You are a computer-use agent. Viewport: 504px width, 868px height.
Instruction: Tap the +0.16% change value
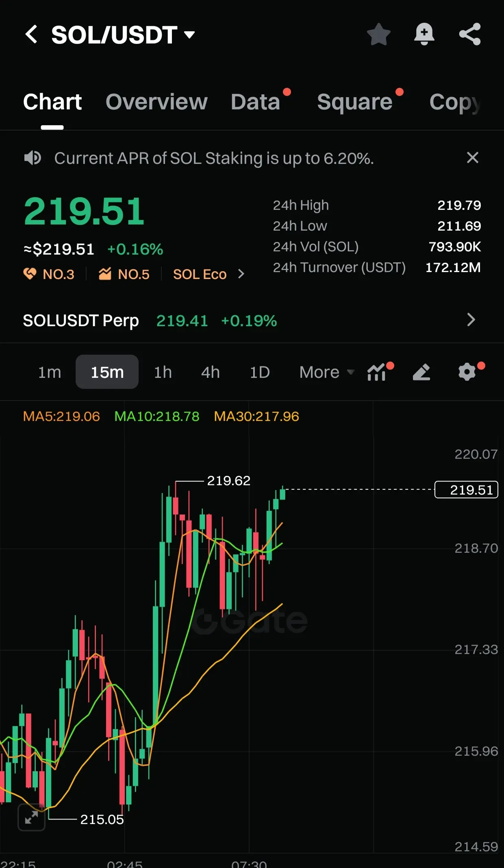tap(135, 249)
